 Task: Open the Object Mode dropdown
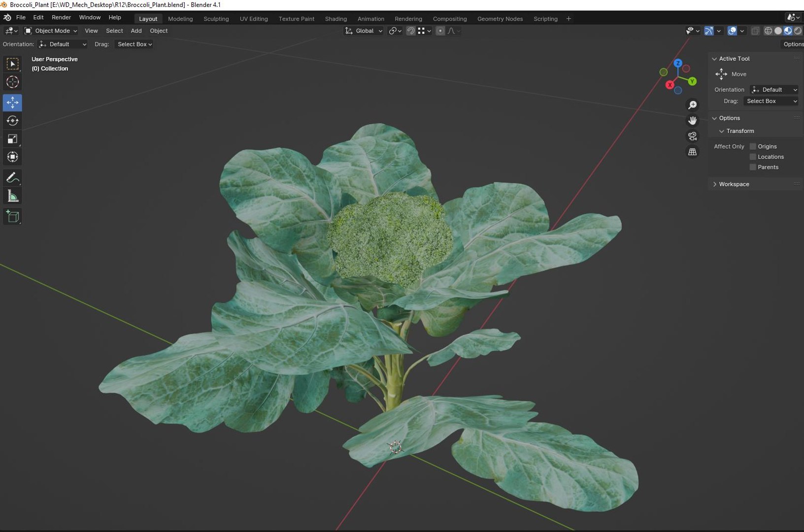pos(51,31)
